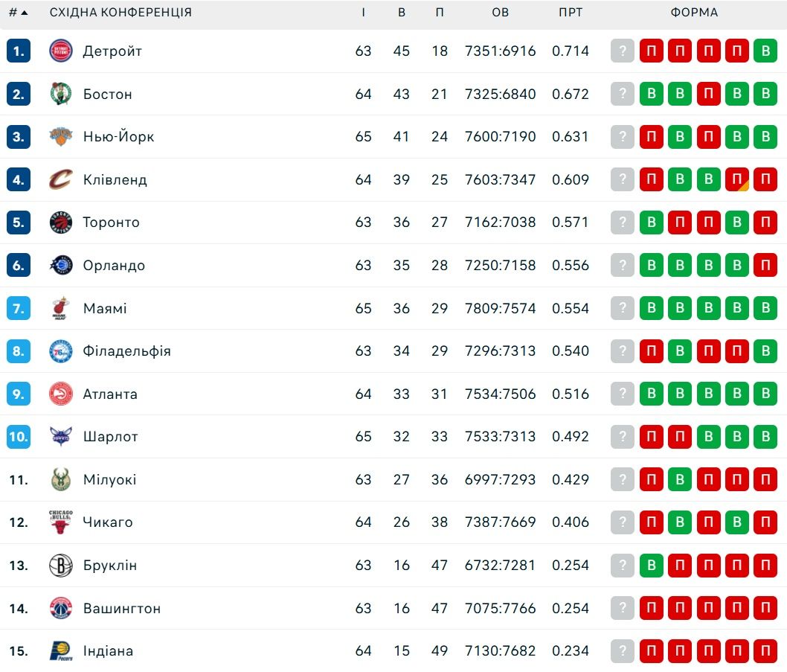Click the СХІДНА КОНФЕРЕНЦІЯ header
The image size is (787, 672).
click(121, 13)
